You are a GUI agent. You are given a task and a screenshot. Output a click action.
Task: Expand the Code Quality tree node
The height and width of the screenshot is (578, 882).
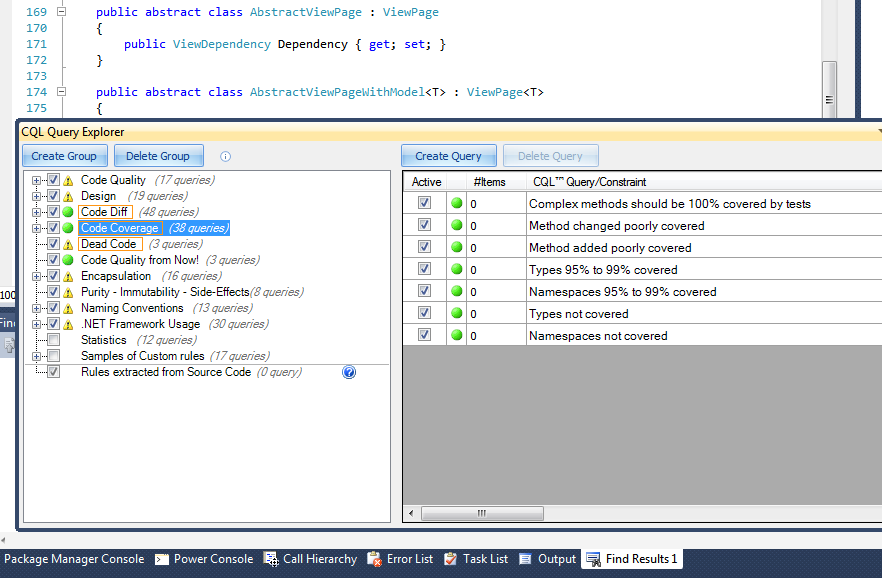(37, 180)
